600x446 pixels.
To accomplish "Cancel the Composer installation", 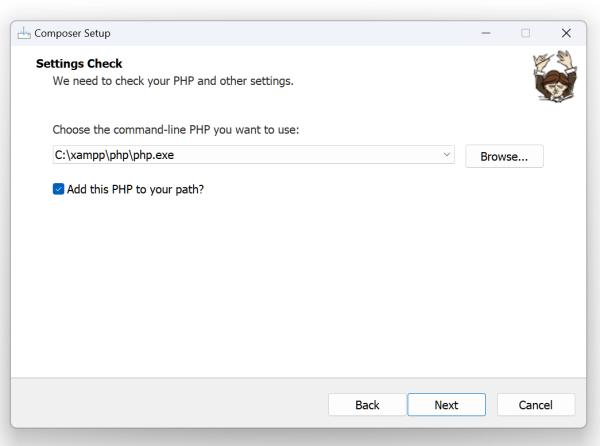I will [x=536, y=405].
